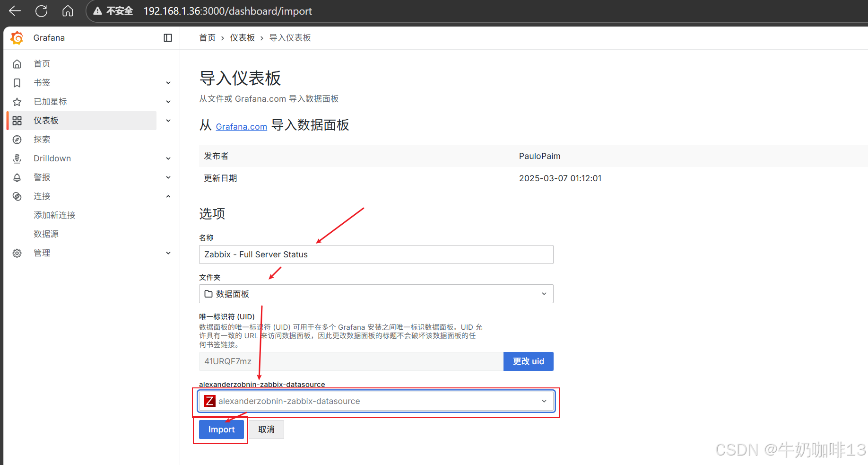Open 首页 in the sidebar menu
868x465 pixels.
pyautogui.click(x=42, y=64)
